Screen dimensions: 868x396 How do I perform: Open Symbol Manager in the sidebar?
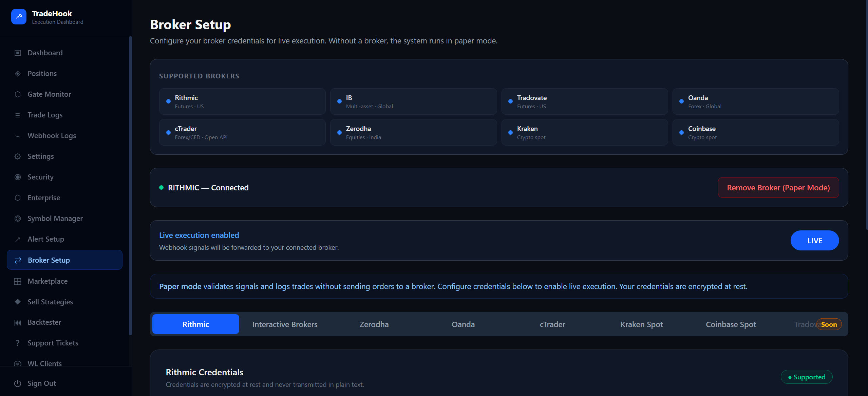[64, 219]
